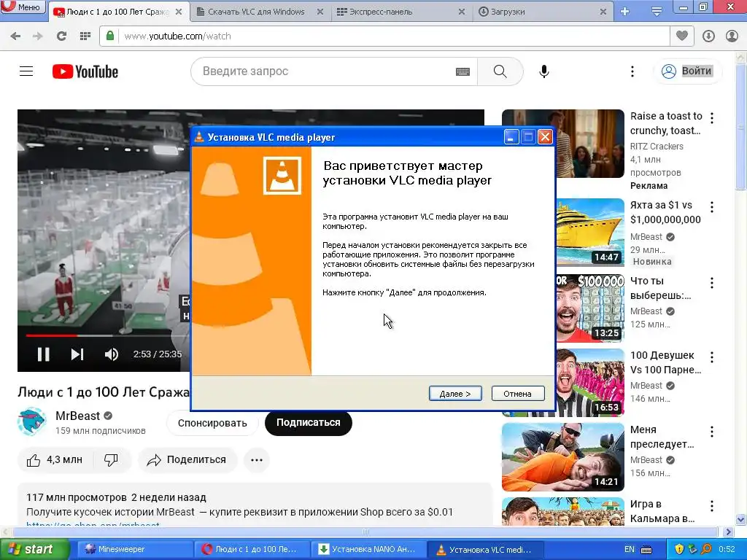Dislike the video
This screenshot has height=560, width=747.
pyautogui.click(x=111, y=460)
